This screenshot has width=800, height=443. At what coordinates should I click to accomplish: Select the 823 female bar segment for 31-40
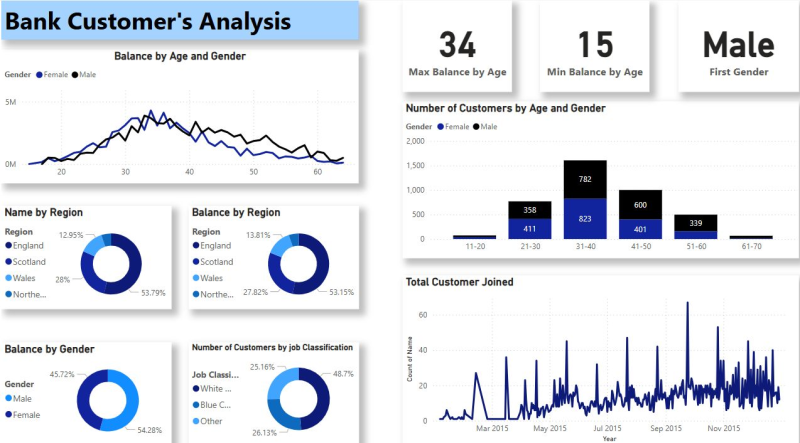pos(585,218)
